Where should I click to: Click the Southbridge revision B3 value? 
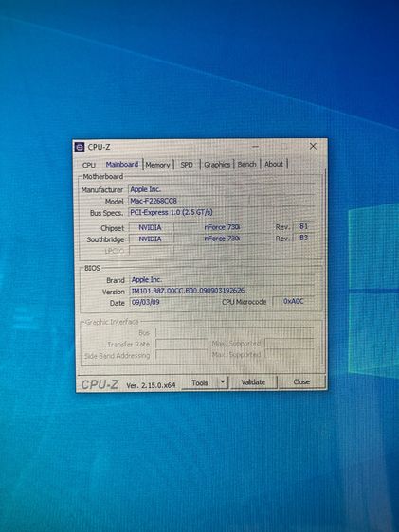(303, 238)
